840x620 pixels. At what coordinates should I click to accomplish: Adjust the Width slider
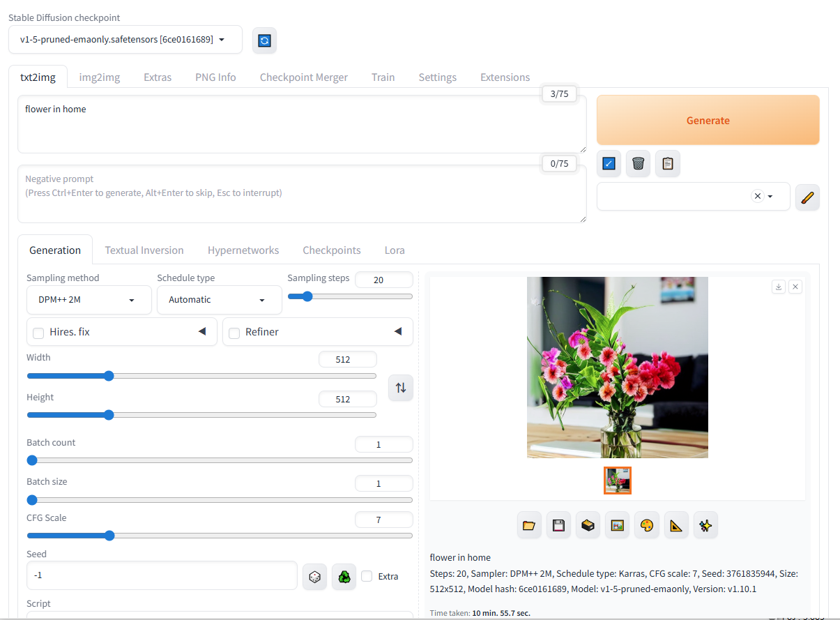point(201,376)
